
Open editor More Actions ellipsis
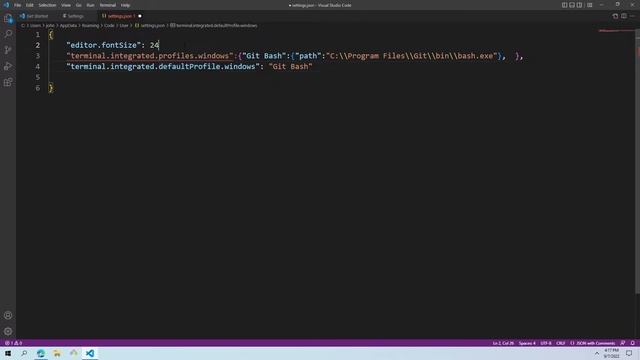[632, 16]
